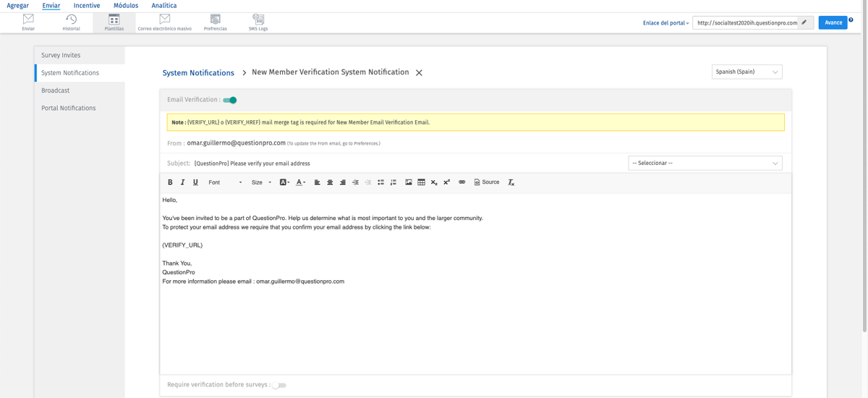868x398 pixels.
Task: Open the Spanish (Spain) language dropdown
Action: coord(746,72)
